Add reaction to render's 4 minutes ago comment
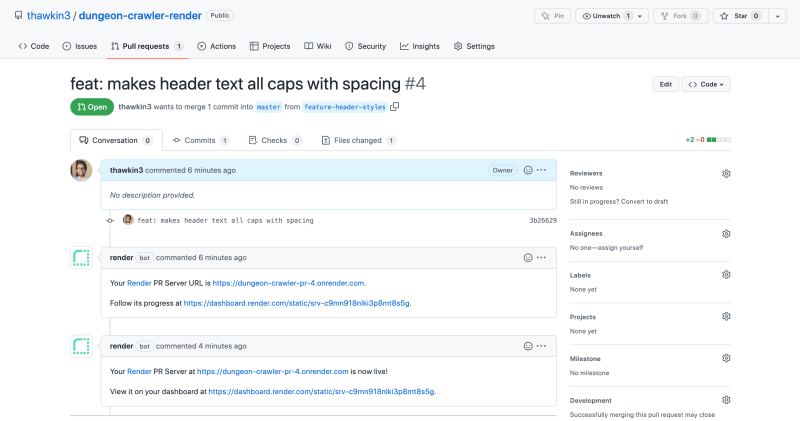 [528, 346]
